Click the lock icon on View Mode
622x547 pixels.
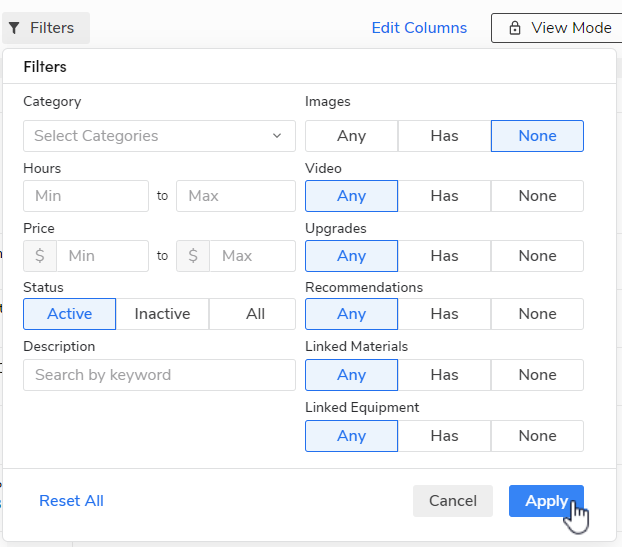515,28
